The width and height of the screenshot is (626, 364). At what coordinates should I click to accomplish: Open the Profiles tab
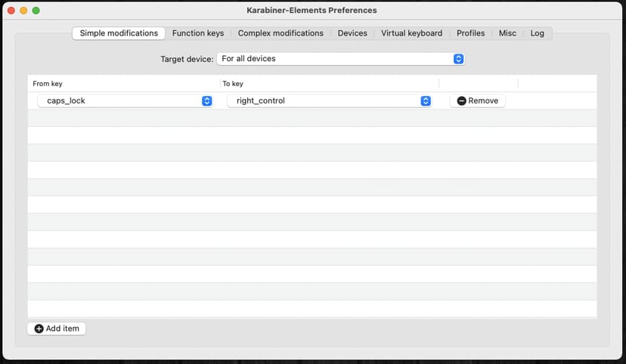coord(470,33)
